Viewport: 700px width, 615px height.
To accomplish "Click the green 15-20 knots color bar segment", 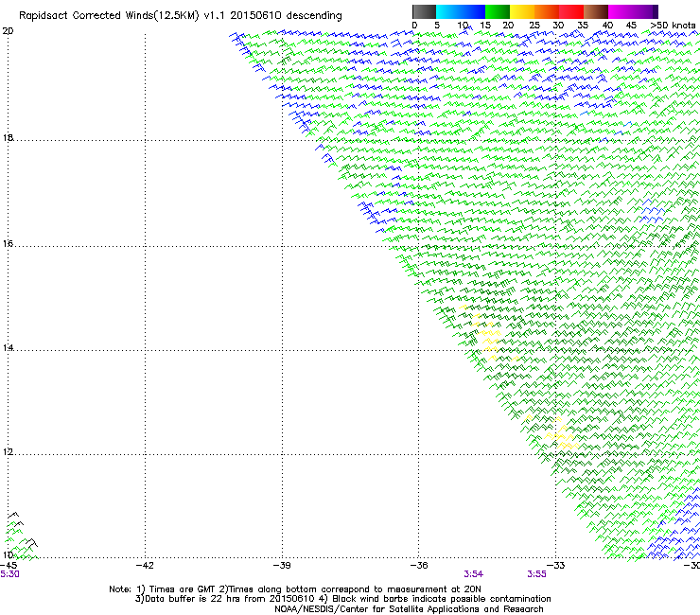I will 498,11.
